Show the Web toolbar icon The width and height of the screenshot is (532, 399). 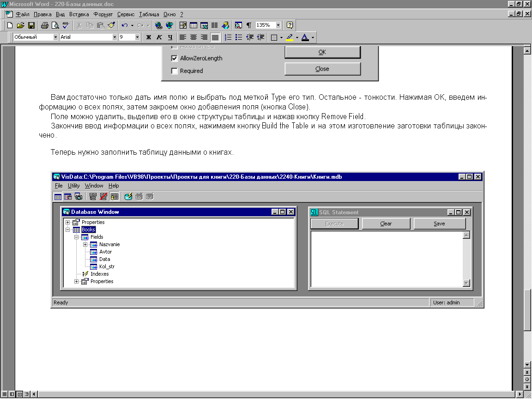click(x=169, y=25)
